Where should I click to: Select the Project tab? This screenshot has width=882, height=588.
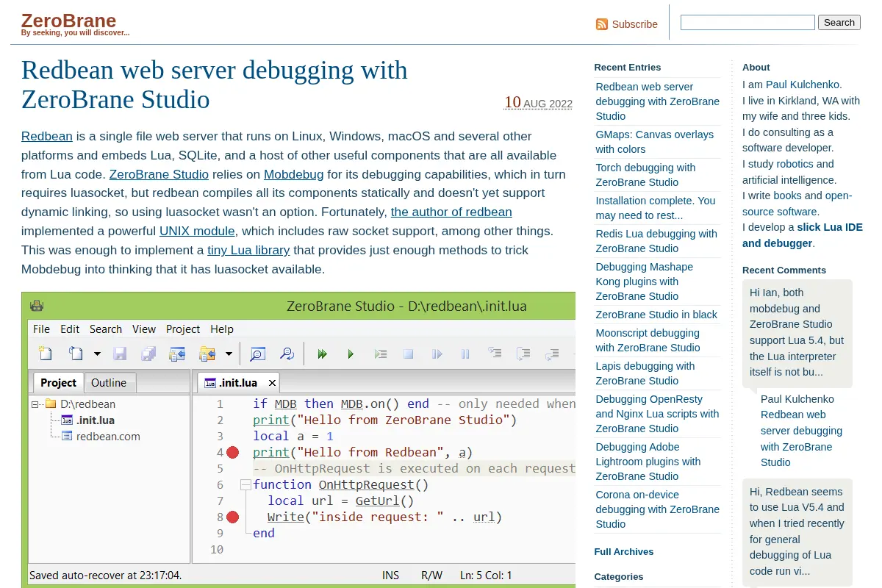point(58,382)
